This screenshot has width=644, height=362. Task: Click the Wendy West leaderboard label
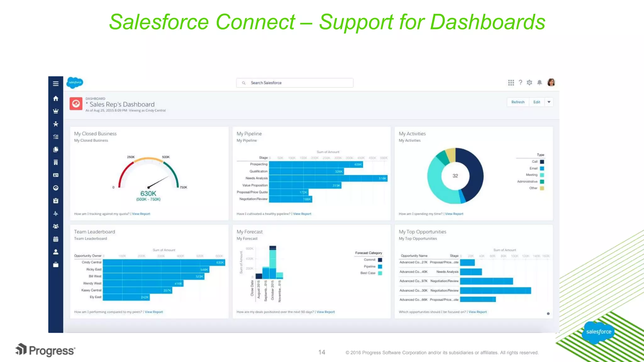click(x=92, y=283)
